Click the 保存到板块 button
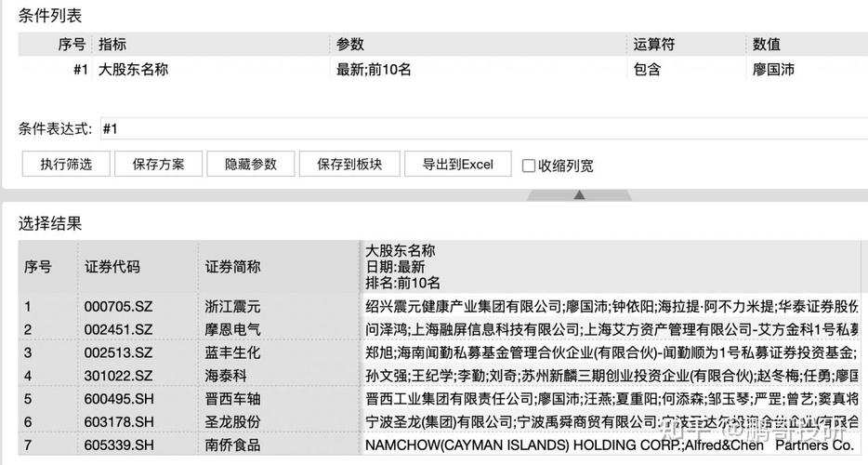The height and width of the screenshot is (465, 868). point(349,164)
